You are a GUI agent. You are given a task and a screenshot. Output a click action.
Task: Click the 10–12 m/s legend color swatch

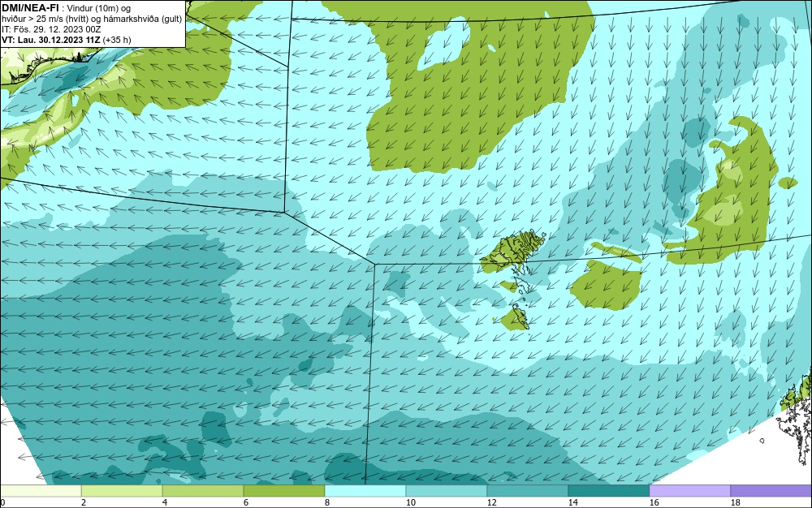click(x=447, y=491)
